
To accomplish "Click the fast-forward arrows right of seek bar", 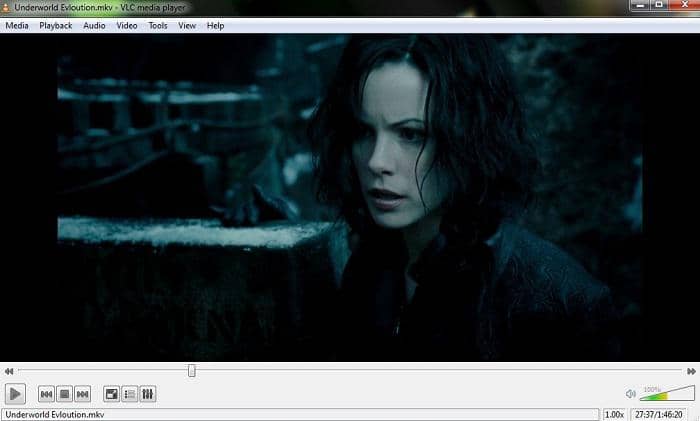I will (690, 371).
